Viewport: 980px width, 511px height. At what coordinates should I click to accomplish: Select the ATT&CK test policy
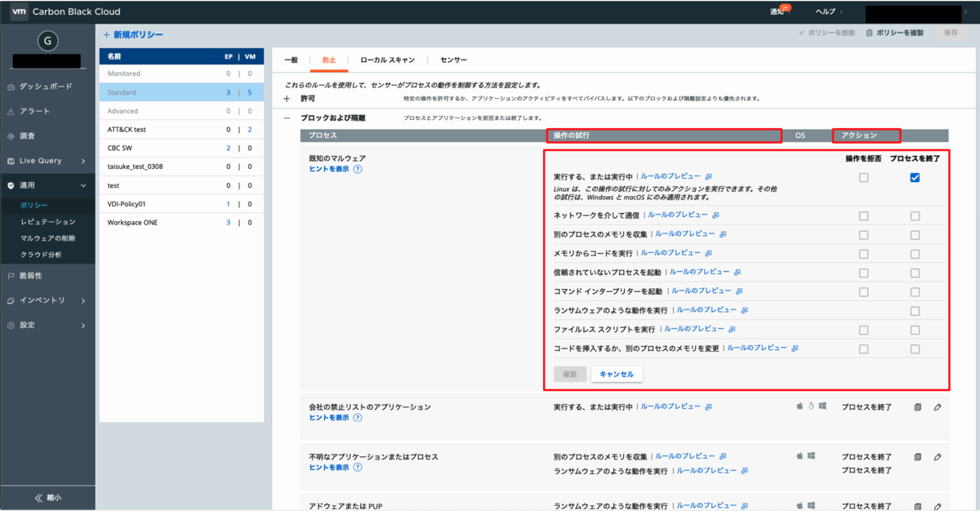(x=181, y=129)
